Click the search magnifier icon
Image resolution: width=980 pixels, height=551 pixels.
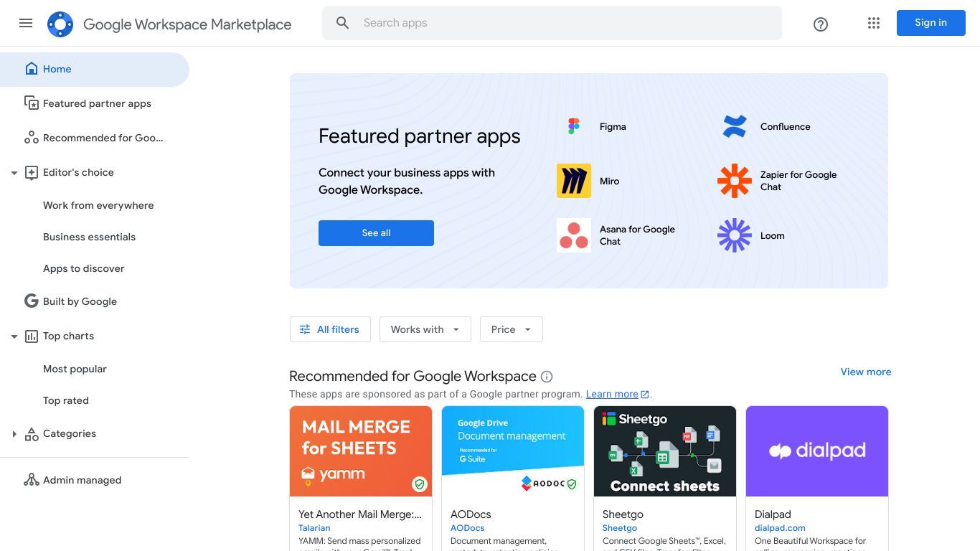tap(342, 23)
